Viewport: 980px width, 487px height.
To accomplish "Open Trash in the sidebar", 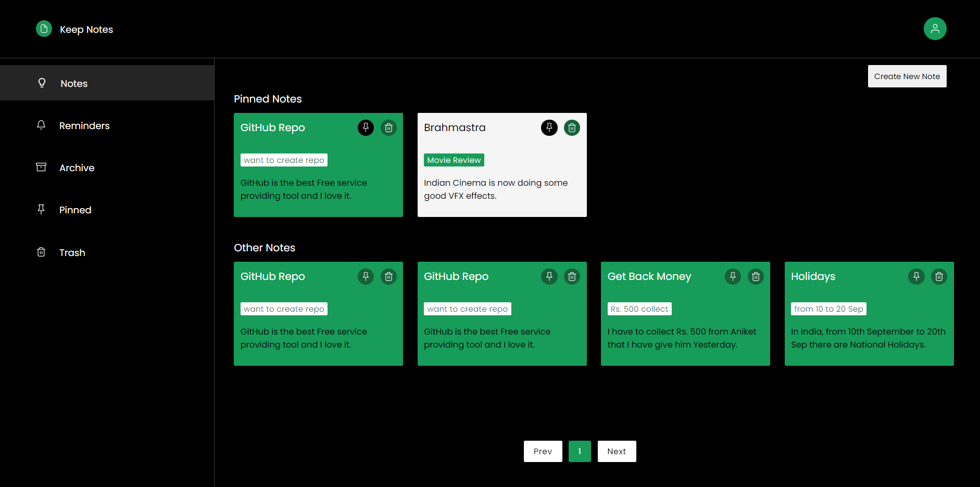I will 107,252.
